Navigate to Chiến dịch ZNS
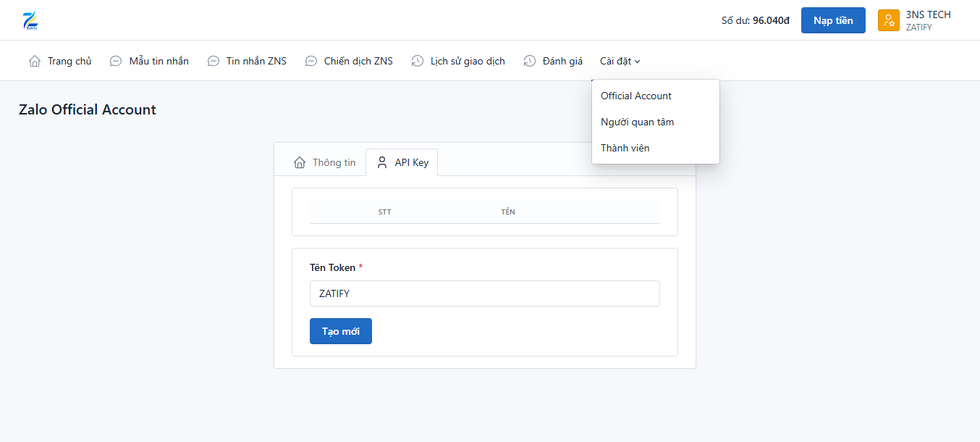The height and width of the screenshot is (442, 980). [x=349, y=61]
